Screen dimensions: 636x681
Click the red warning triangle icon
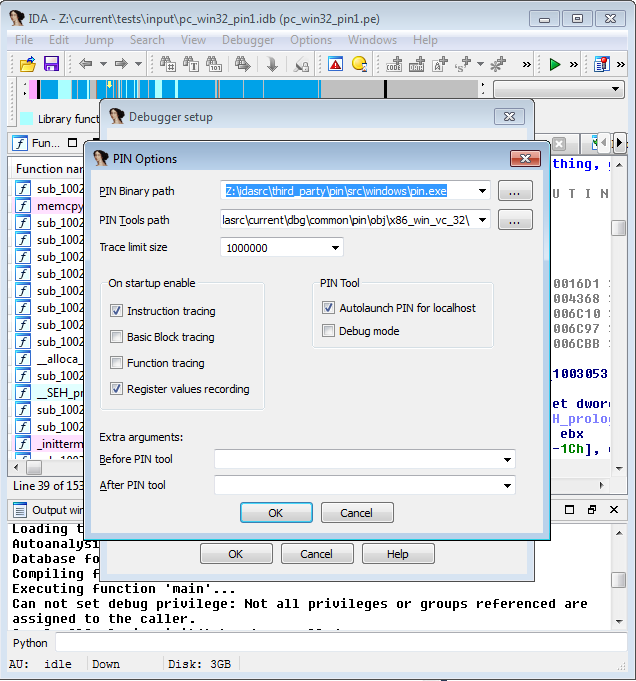335,64
